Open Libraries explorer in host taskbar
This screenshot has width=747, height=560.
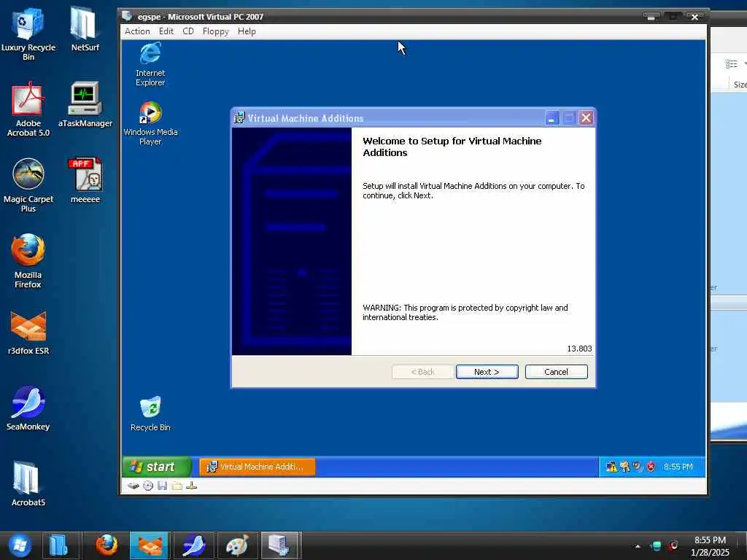[59, 545]
